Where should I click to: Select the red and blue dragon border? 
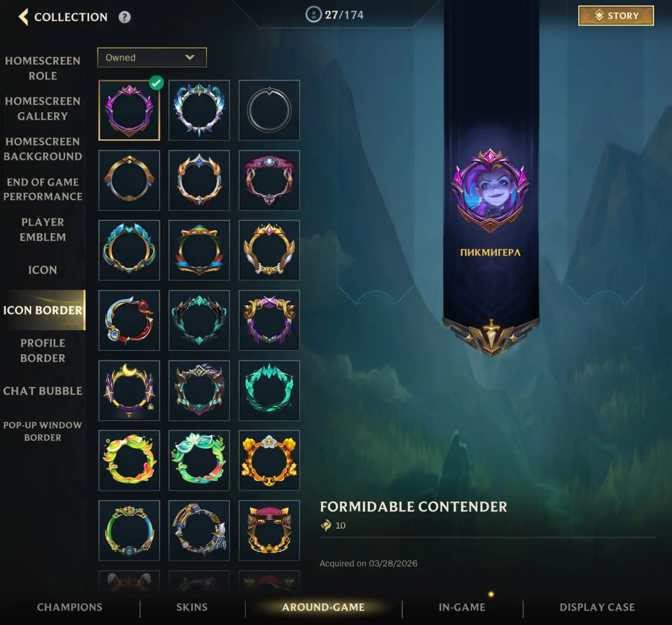pyautogui.click(x=129, y=320)
